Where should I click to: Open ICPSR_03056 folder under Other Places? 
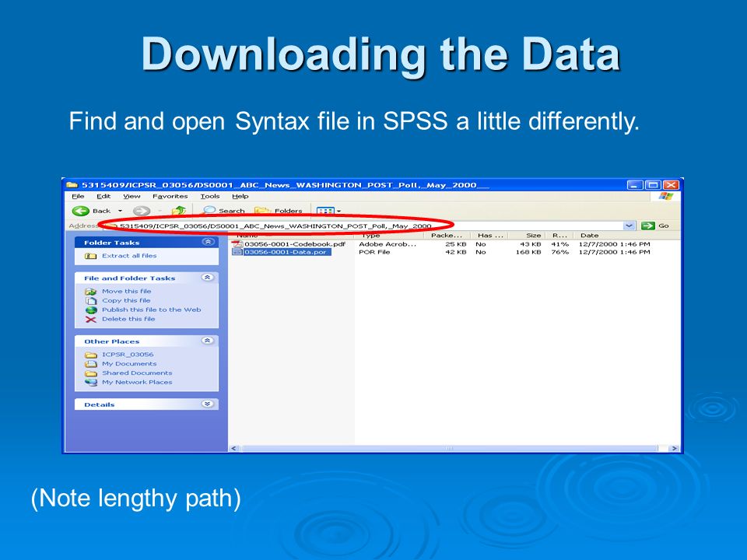point(128,355)
